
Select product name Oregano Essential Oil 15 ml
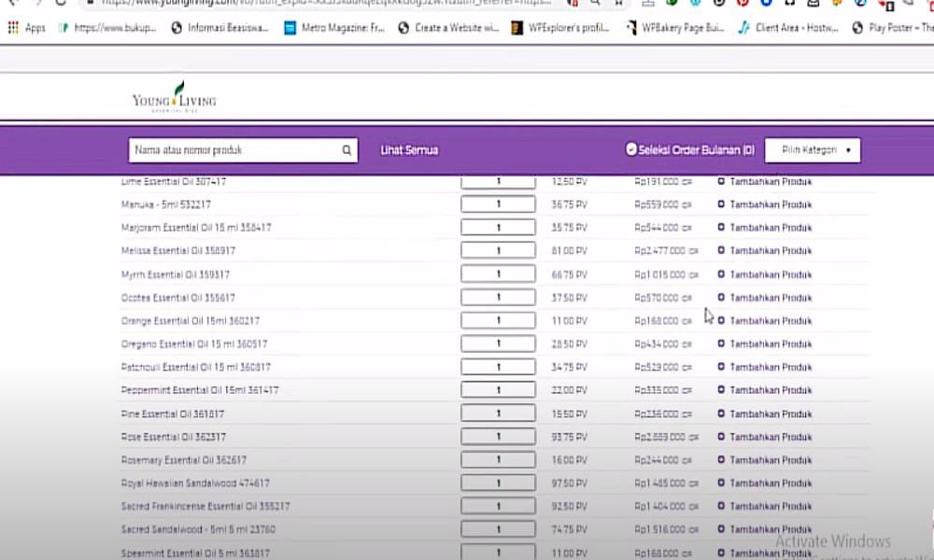194,344
